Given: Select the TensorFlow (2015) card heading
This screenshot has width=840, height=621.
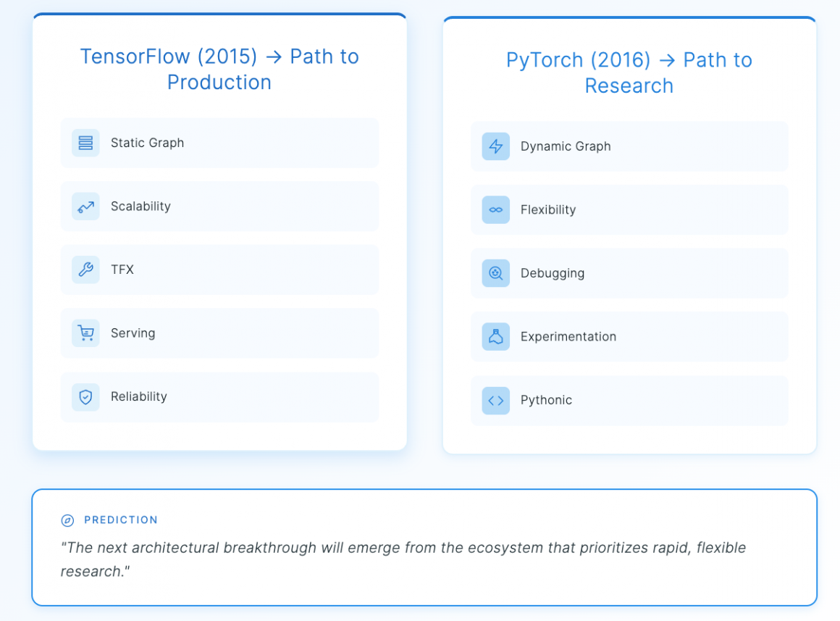Looking at the screenshot, I should 219,69.
